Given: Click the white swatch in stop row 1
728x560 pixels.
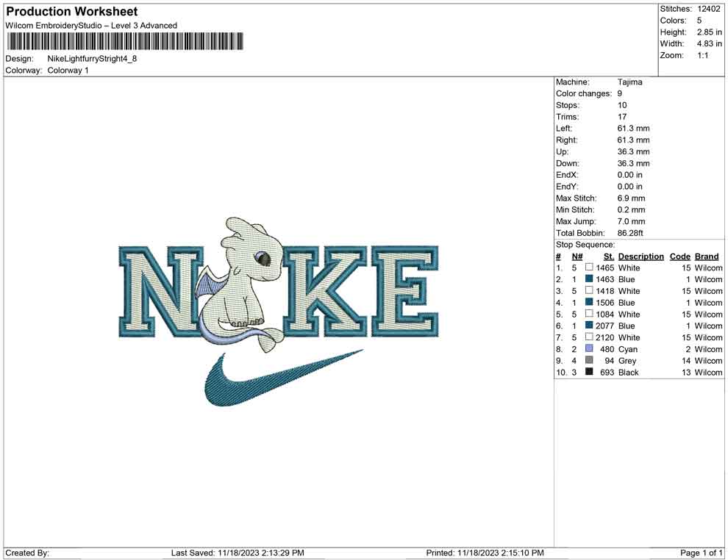Looking at the screenshot, I should [x=589, y=268].
